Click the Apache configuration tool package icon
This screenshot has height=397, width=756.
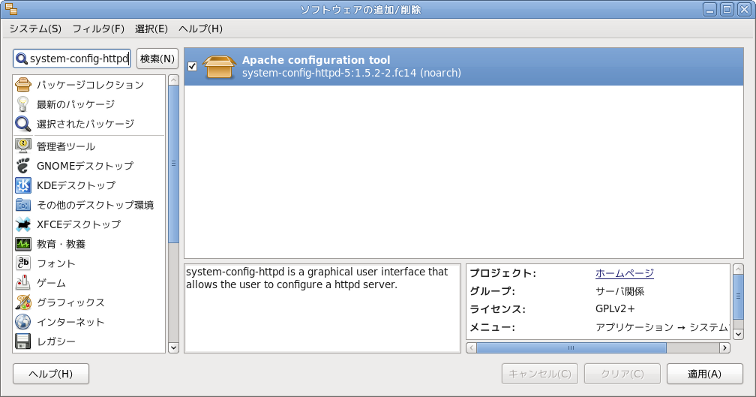219,67
